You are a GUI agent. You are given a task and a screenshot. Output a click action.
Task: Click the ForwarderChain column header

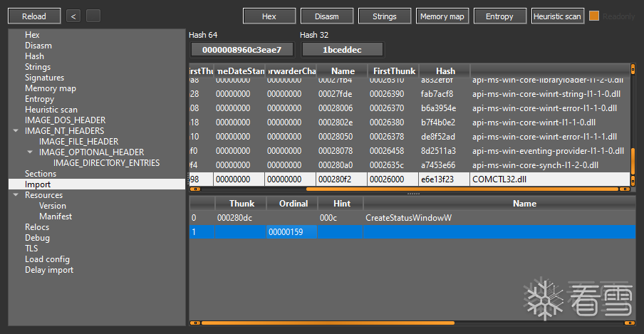291,71
